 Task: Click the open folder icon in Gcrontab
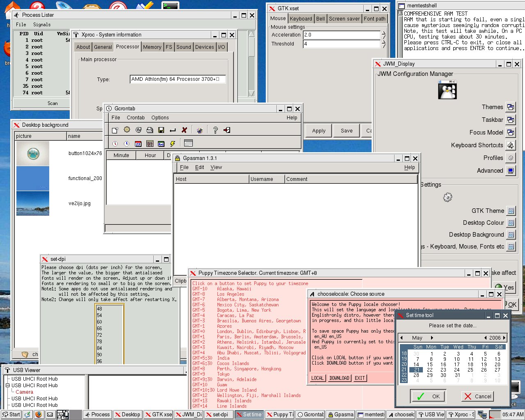pos(150,130)
